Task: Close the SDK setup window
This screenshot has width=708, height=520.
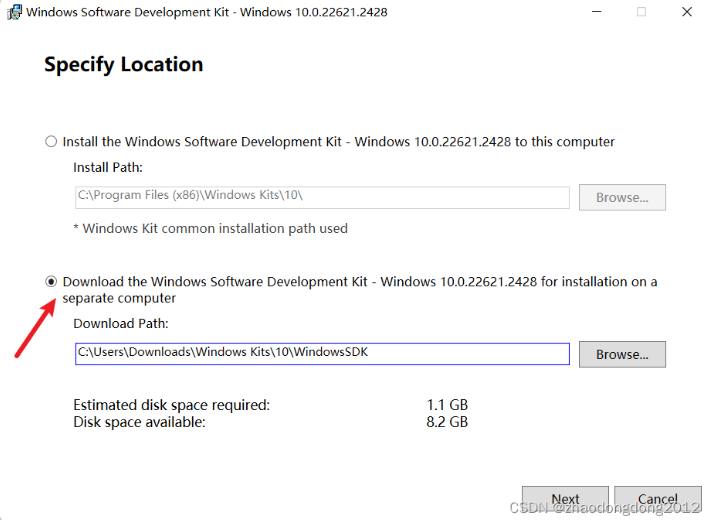Action: [687, 12]
